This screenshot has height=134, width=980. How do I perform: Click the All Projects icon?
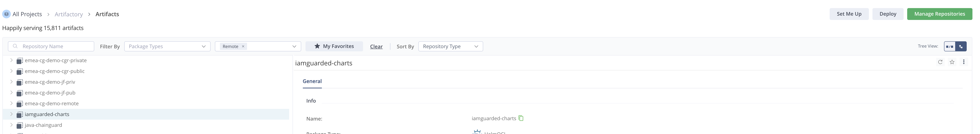[x=6, y=14]
